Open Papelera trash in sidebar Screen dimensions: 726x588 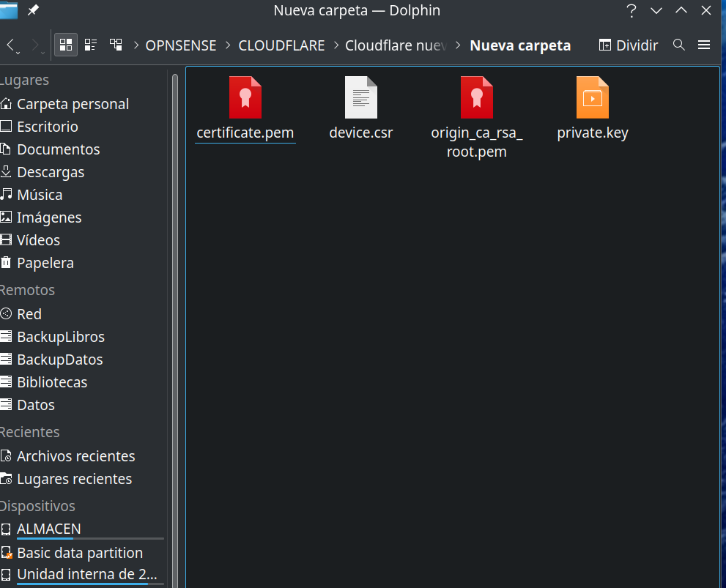(x=45, y=263)
